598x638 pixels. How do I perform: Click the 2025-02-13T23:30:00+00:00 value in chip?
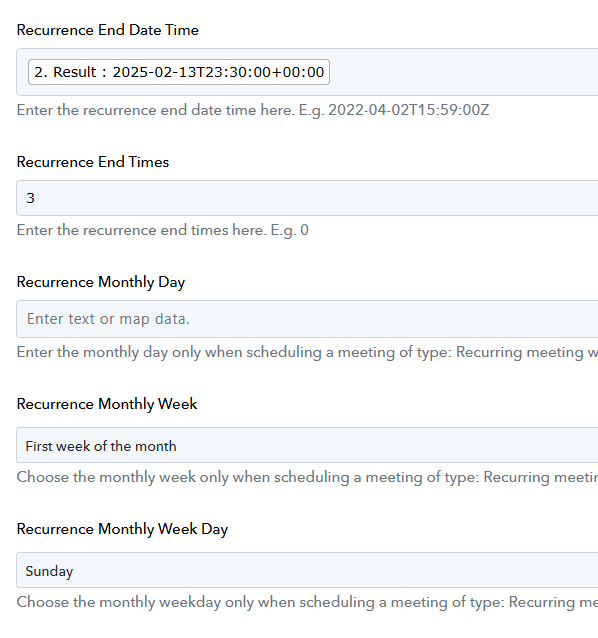[x=218, y=72]
